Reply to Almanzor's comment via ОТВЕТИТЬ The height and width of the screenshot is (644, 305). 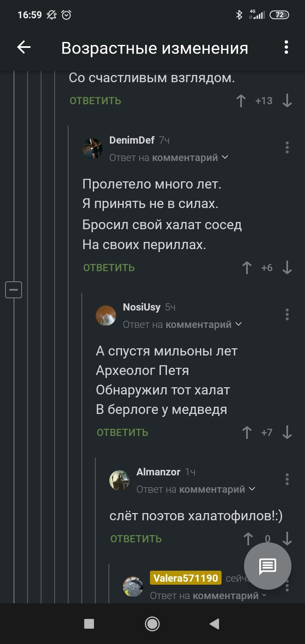(x=136, y=539)
